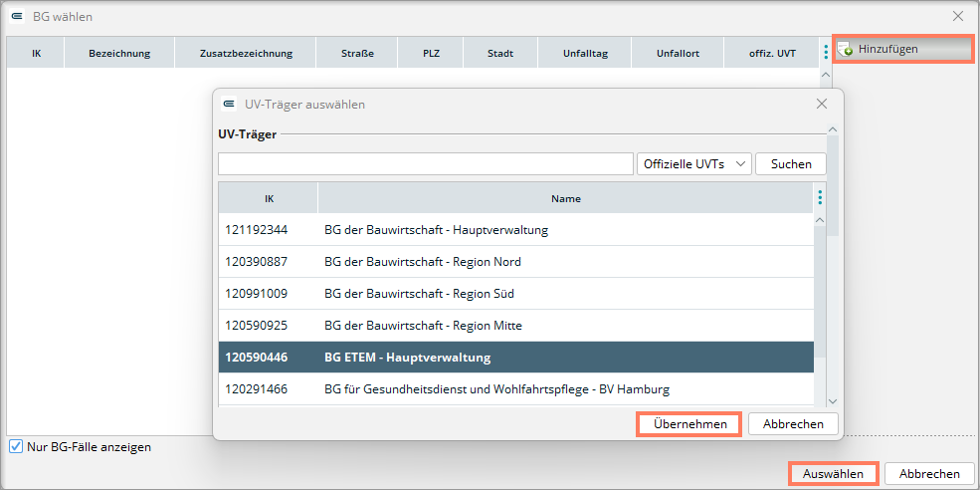Click IK number 120291466
This screenshot has height=490, width=980.
click(257, 389)
